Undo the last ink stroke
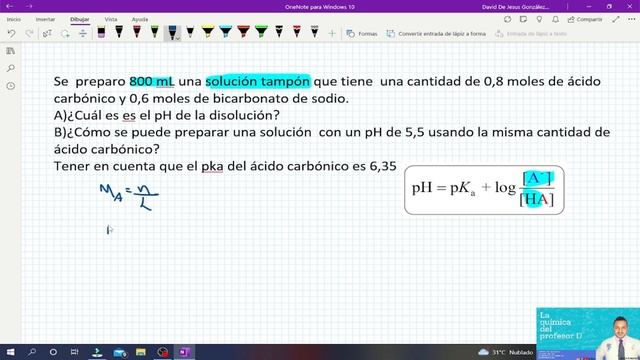This screenshot has width=640, height=360. click(x=11, y=33)
